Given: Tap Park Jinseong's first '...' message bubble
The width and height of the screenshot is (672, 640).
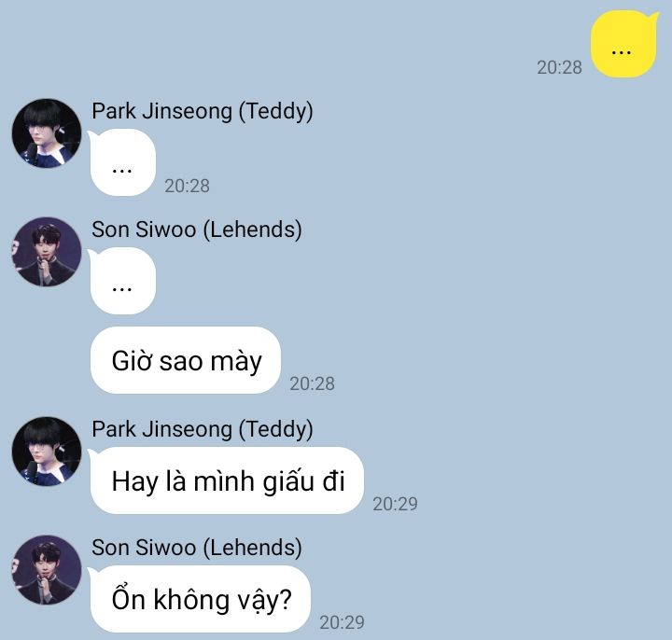Looking at the screenshot, I should click(x=122, y=162).
